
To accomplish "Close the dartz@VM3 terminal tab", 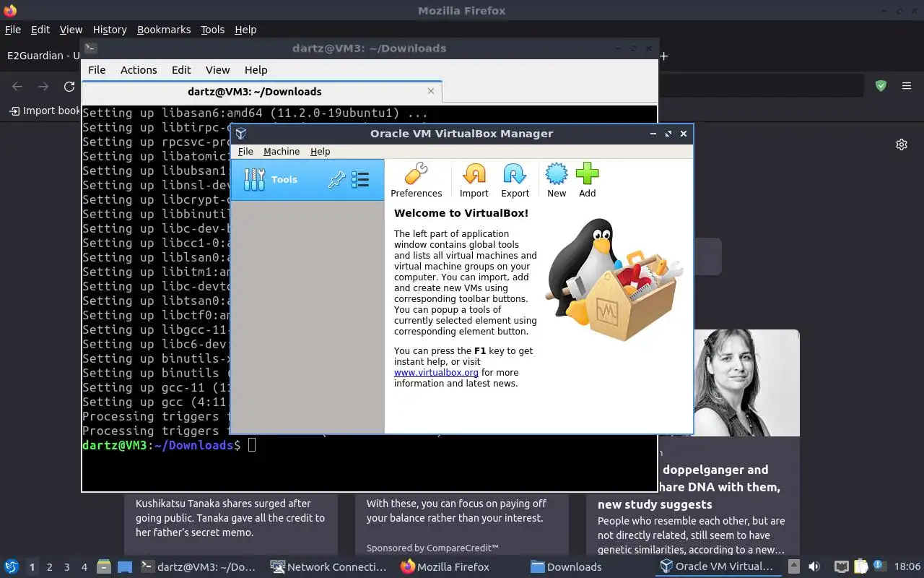I will coord(431,91).
